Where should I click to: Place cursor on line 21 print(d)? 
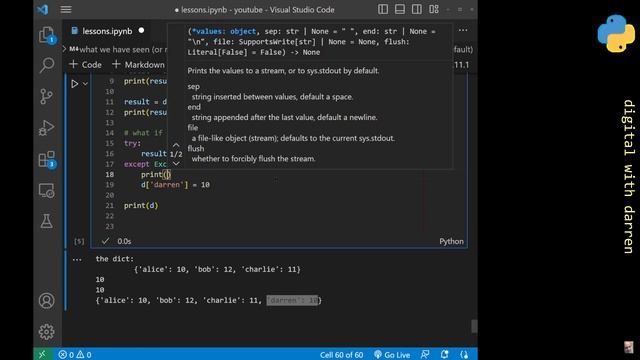point(141,205)
